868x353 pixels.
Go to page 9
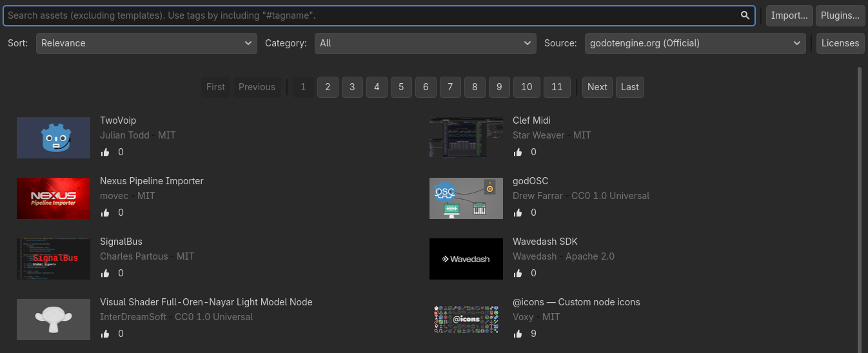499,87
